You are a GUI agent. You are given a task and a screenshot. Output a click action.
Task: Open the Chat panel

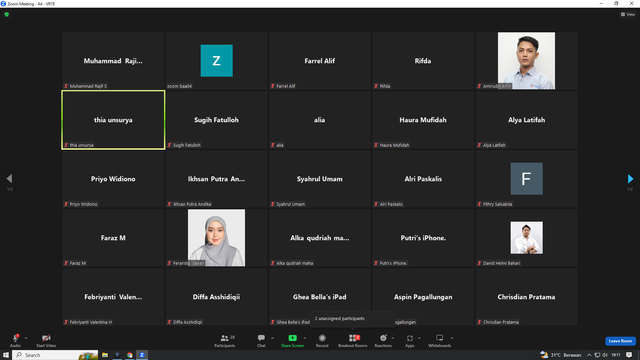click(x=261, y=340)
